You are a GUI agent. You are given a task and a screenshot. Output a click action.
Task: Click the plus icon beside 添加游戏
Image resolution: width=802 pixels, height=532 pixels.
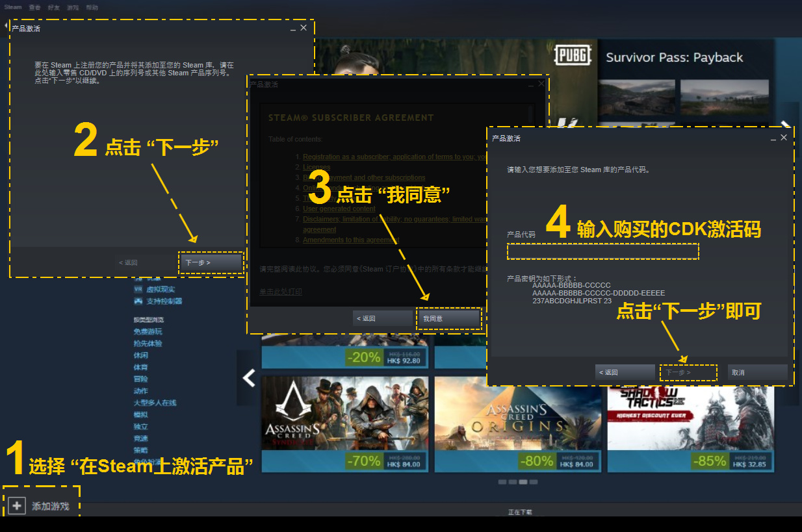coord(17,505)
